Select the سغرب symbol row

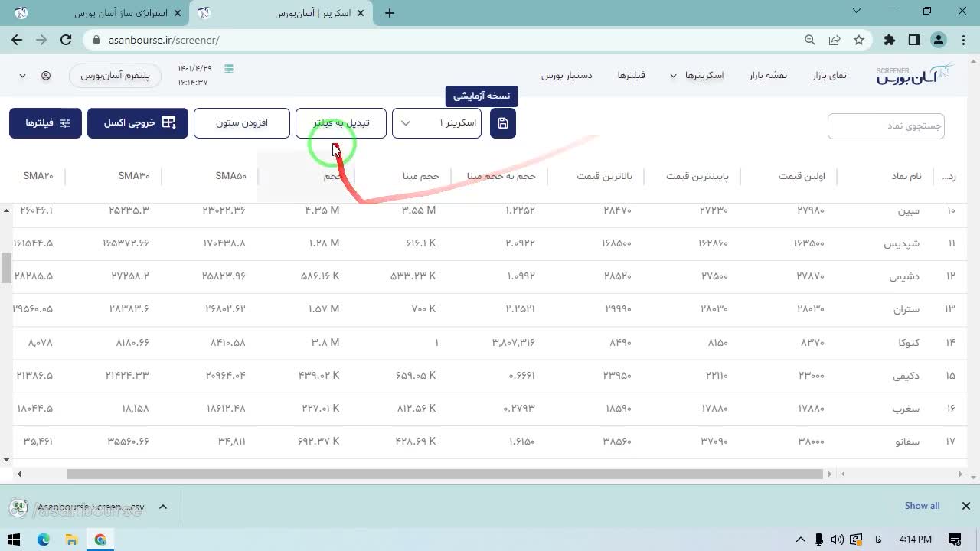pyautogui.click(x=490, y=409)
